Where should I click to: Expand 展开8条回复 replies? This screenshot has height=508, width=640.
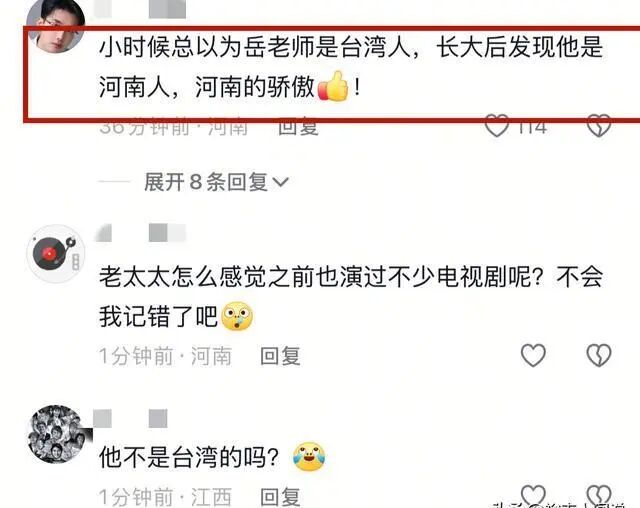216,182
